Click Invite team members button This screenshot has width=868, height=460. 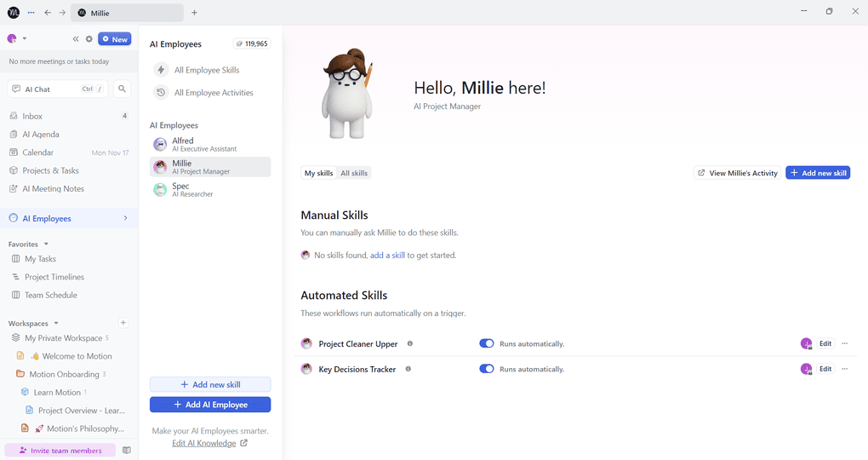pyautogui.click(x=60, y=450)
